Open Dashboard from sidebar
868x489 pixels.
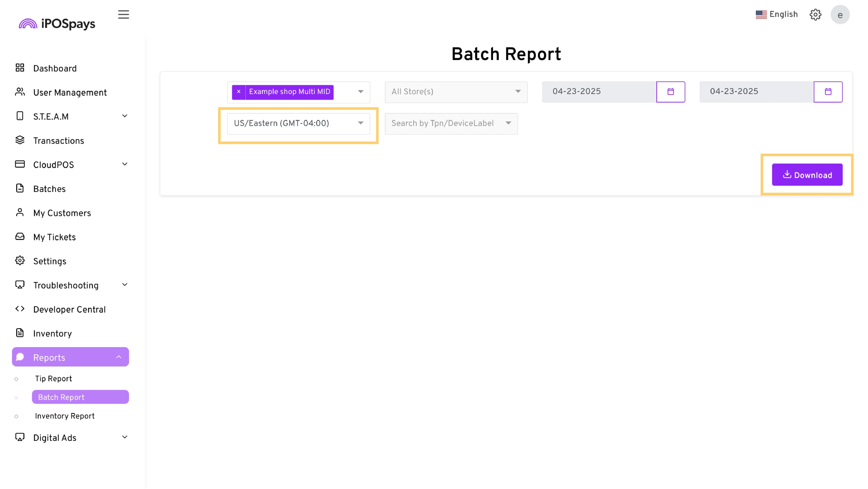click(x=55, y=68)
